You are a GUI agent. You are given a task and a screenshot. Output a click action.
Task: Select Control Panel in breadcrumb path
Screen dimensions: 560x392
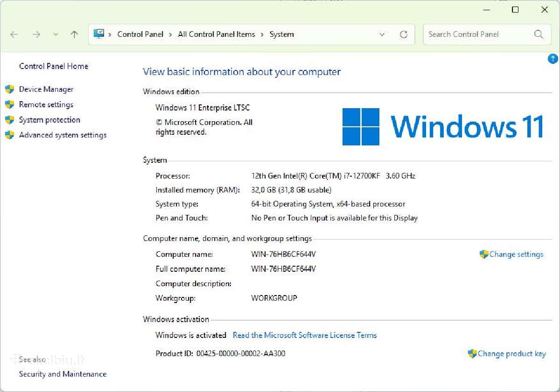click(140, 34)
